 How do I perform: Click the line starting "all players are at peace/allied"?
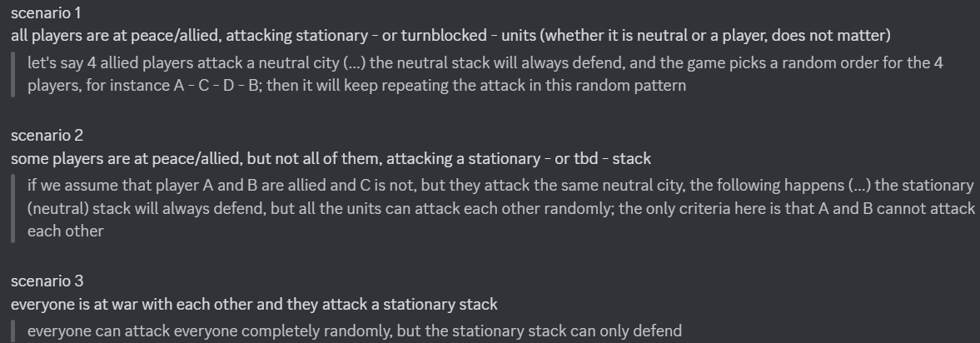450,36
